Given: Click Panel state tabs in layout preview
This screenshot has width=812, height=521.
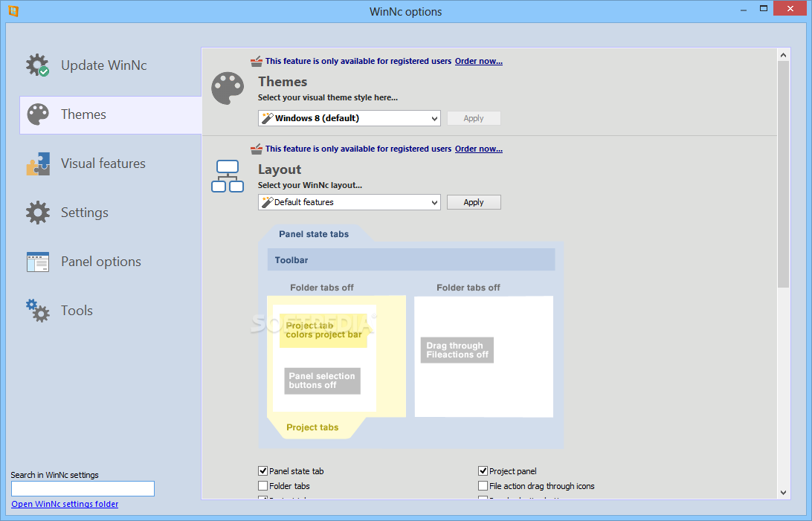Looking at the screenshot, I should [x=314, y=234].
